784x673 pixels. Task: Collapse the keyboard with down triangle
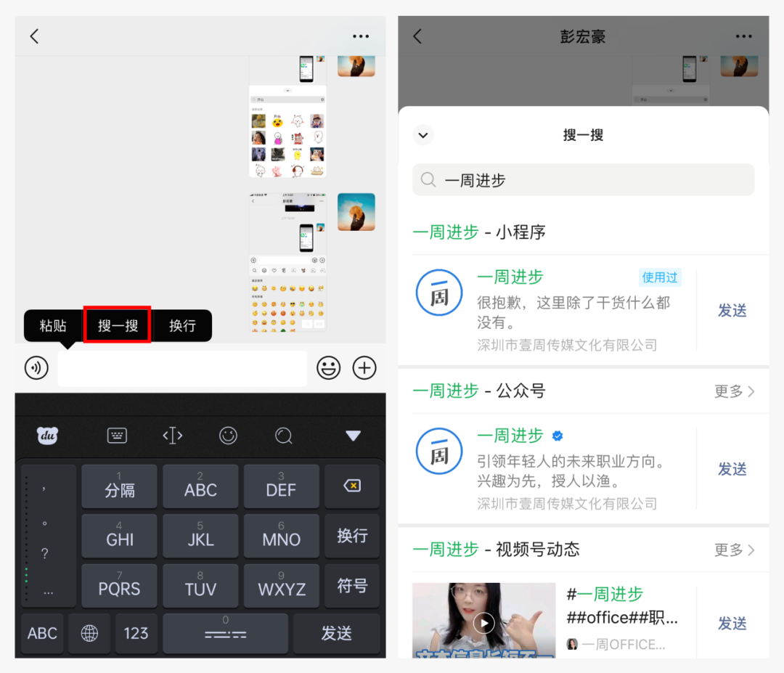[353, 436]
